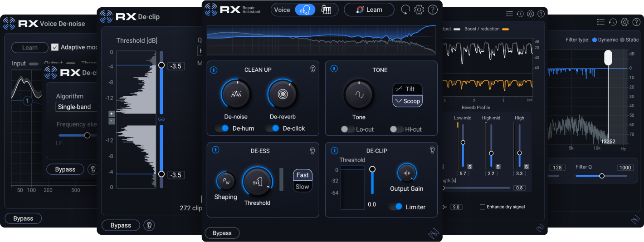Open the Repair Assistant settings gear

(419, 10)
